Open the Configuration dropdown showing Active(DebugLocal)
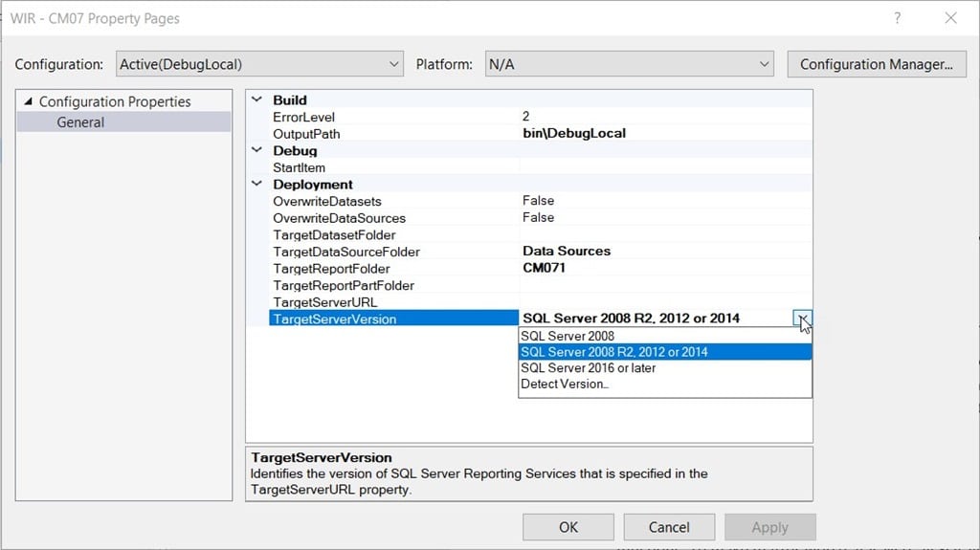This screenshot has height=550, width=980. click(259, 64)
